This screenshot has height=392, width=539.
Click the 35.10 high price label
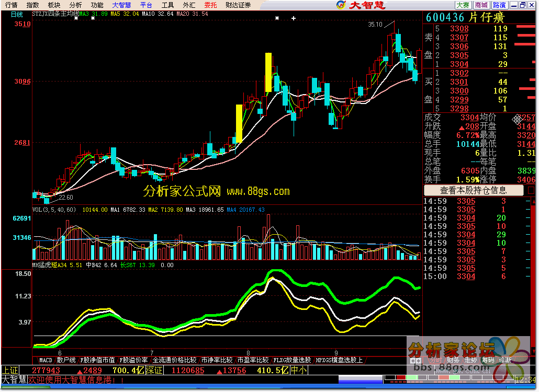[x=375, y=25]
